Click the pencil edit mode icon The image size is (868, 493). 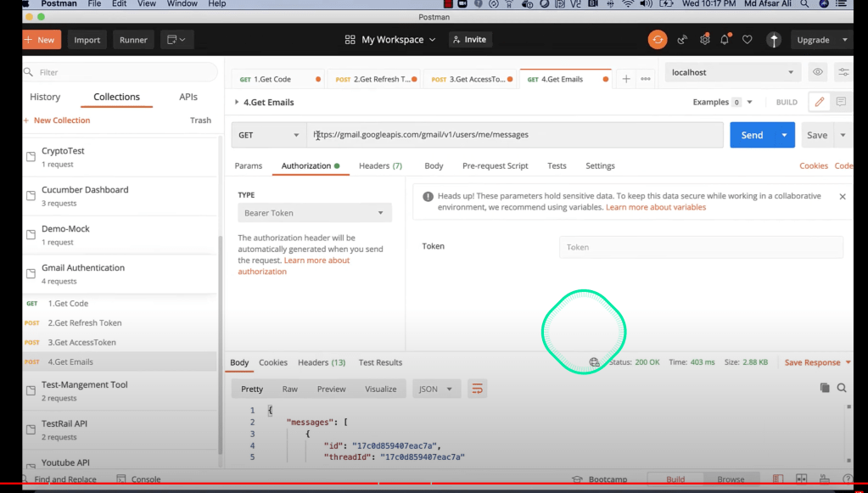[820, 102]
